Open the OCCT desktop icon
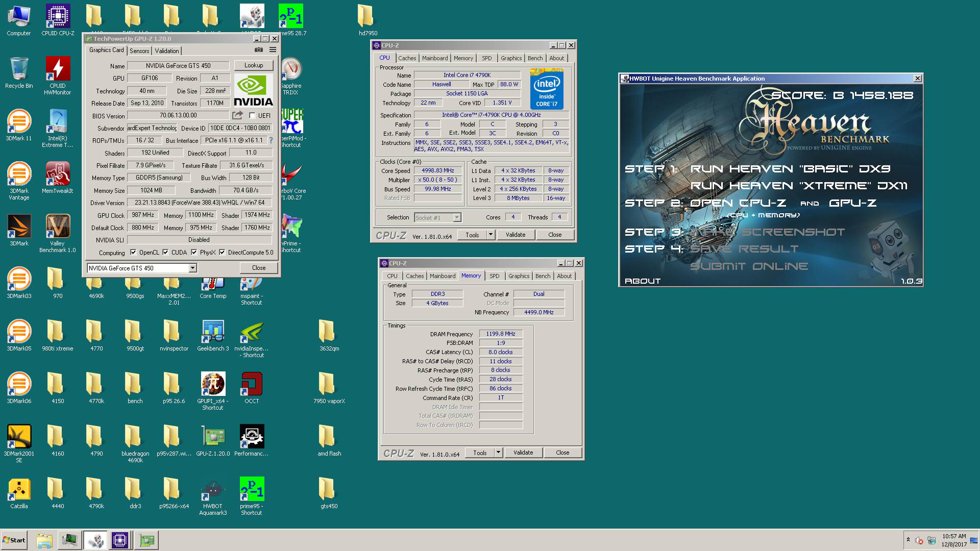The width and height of the screenshot is (980, 551). (252, 388)
